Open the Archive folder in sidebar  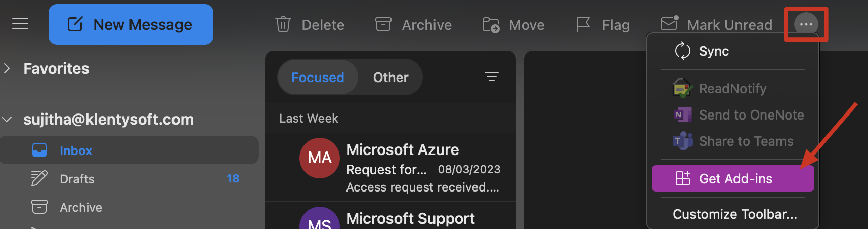[81, 207]
